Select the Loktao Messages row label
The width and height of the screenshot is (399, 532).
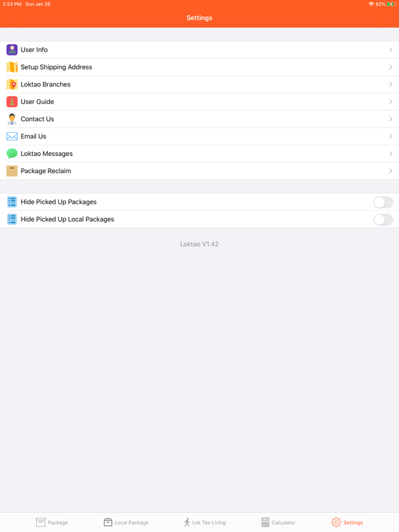click(46, 154)
